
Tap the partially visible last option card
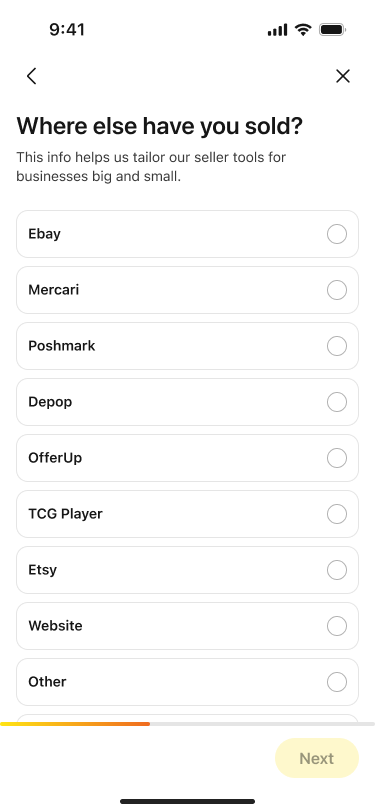click(188, 718)
